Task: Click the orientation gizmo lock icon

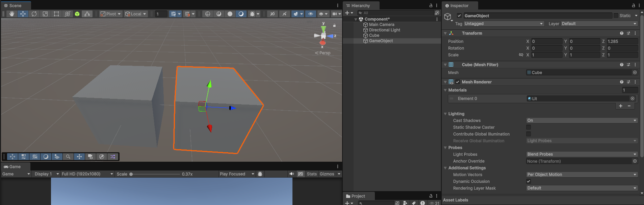Action: [x=334, y=25]
